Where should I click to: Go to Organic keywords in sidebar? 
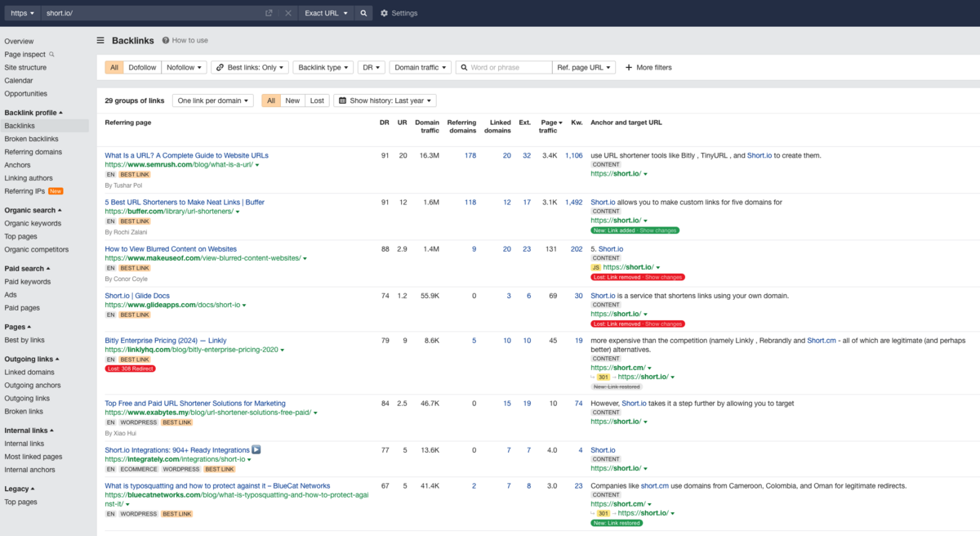tap(33, 223)
